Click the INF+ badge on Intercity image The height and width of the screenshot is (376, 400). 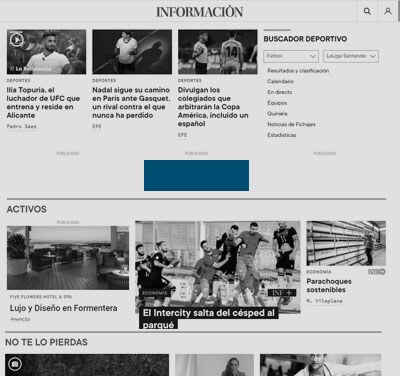pos(282,293)
